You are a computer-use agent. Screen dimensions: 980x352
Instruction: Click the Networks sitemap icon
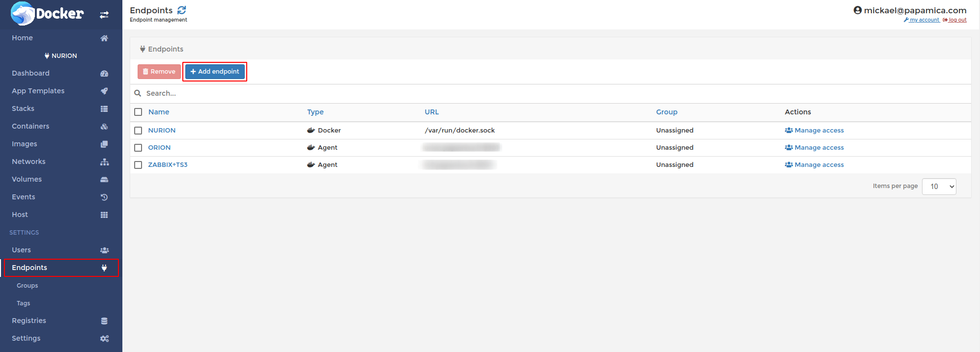(104, 162)
